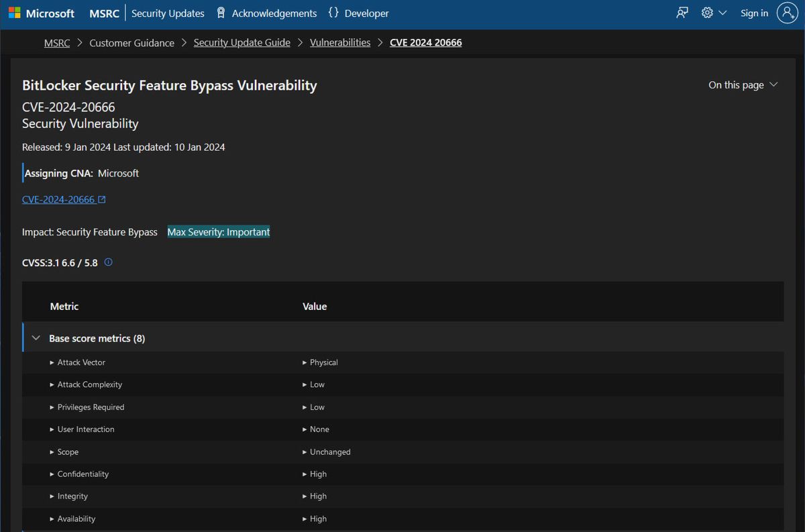Click the Microsoft logo

coord(40,12)
